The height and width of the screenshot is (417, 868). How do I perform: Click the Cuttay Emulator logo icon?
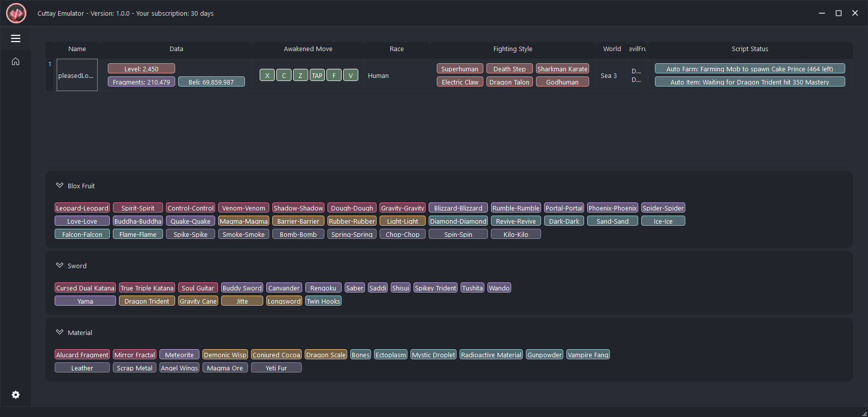pyautogui.click(x=16, y=14)
